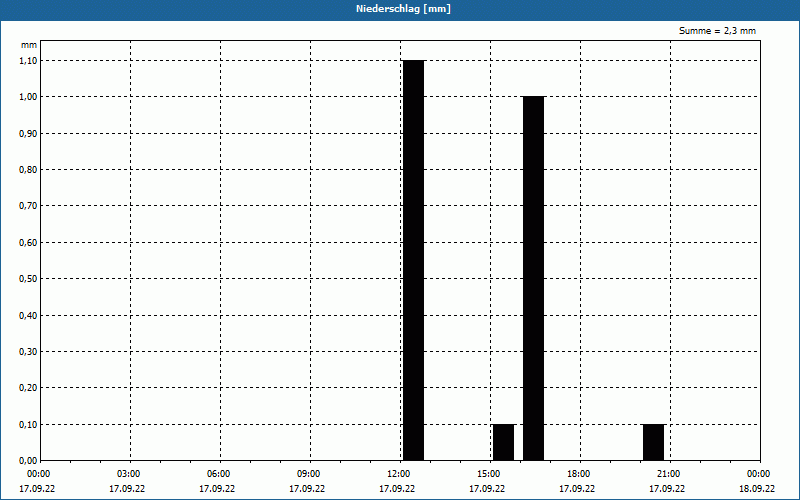
Task: Click the 0,10 y-axis label
Action: point(28,424)
